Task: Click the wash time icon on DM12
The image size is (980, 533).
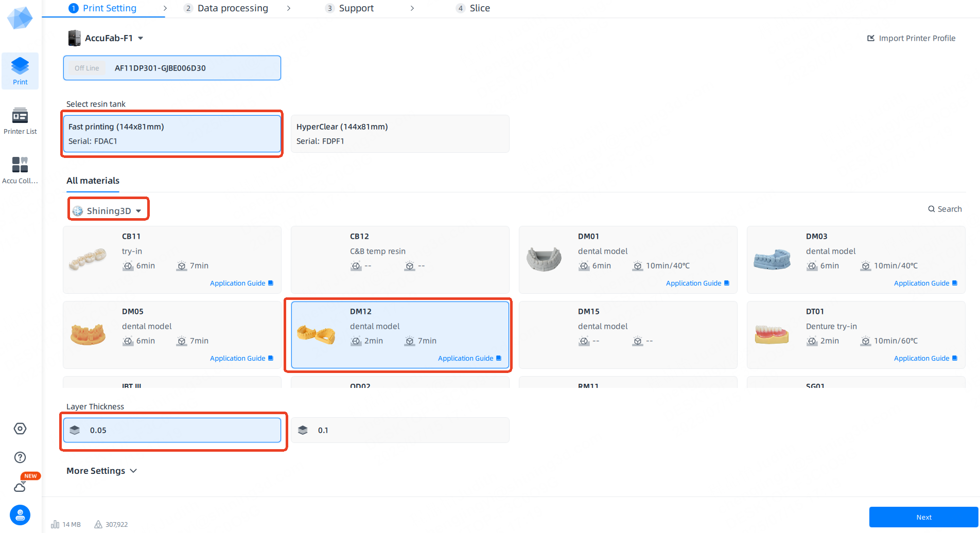Action: [356, 341]
